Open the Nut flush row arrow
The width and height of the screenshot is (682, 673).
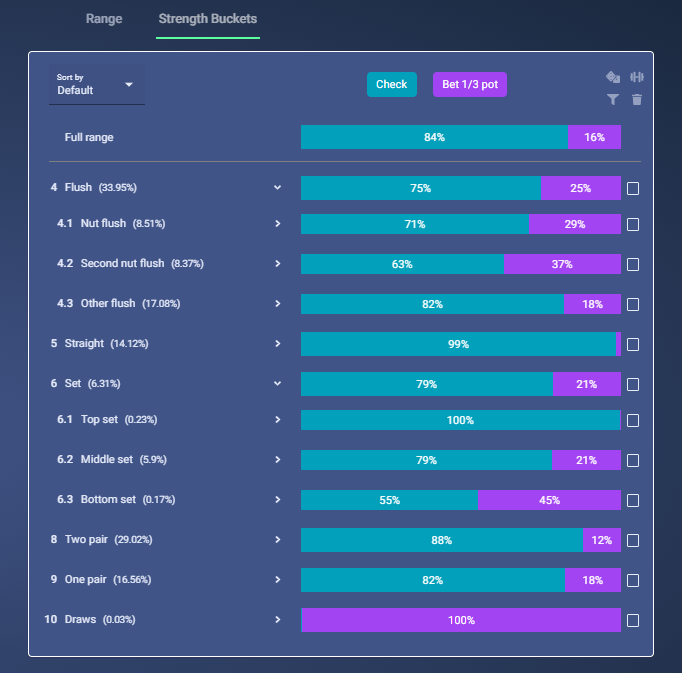pos(277,224)
